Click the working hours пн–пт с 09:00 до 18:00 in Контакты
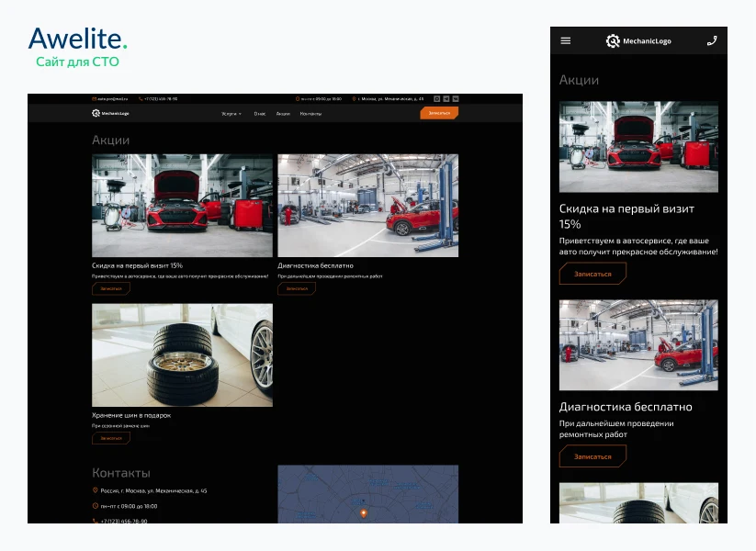This screenshot has height=551, width=756. (x=129, y=506)
